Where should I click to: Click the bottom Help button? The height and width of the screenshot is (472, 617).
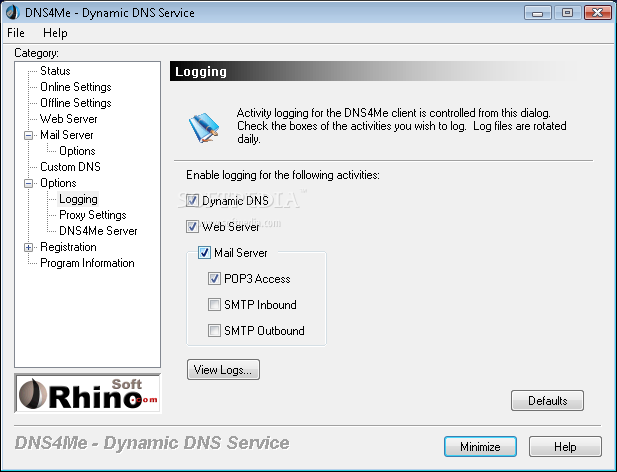pyautogui.click(x=565, y=446)
